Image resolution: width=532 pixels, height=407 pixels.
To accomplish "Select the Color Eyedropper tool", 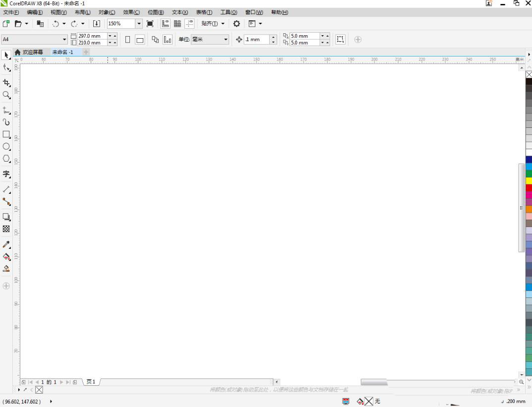I will (6, 244).
